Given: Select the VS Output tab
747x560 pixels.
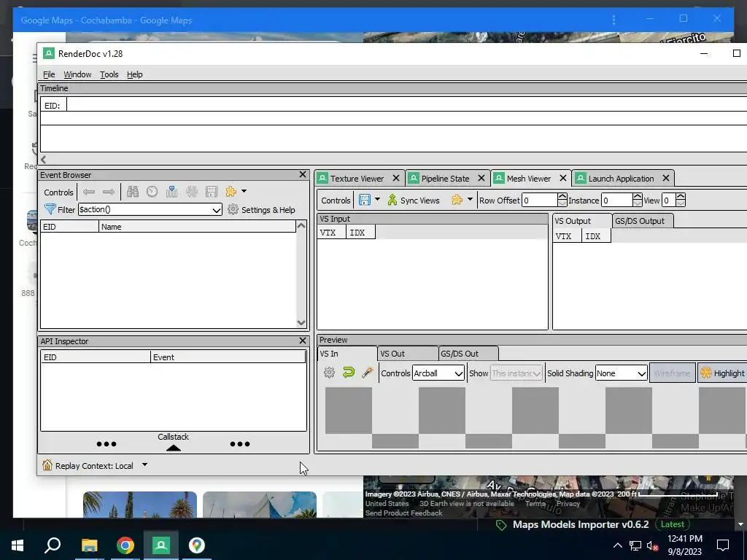Looking at the screenshot, I should click(x=581, y=221).
